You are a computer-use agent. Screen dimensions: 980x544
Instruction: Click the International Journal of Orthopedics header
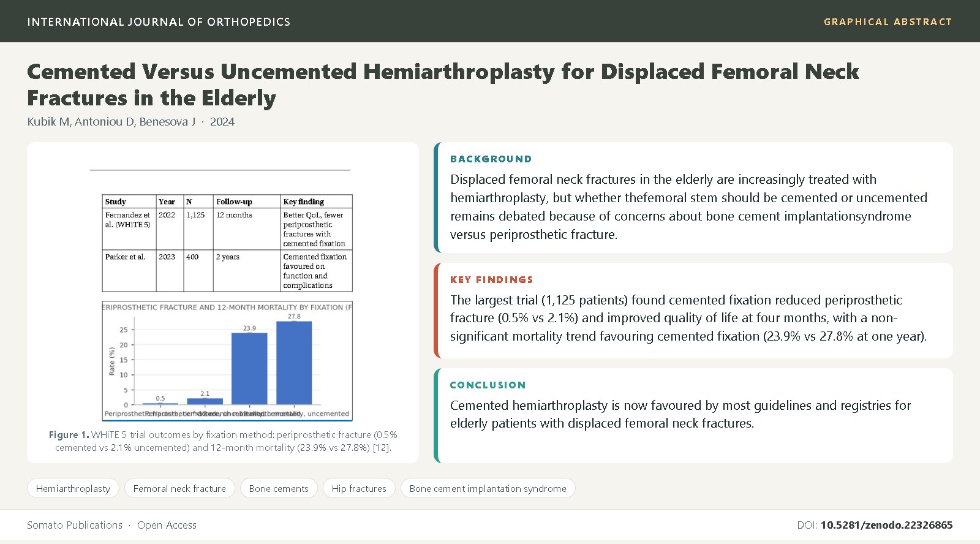tap(159, 22)
